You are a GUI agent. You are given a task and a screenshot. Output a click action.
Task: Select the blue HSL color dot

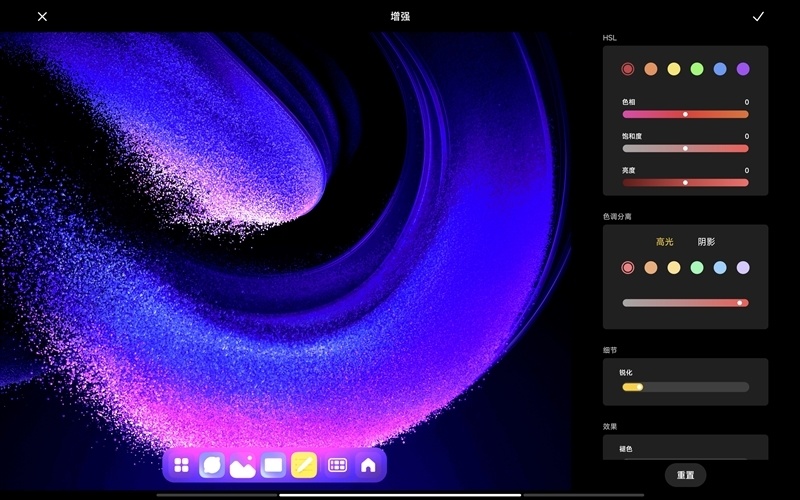coord(720,69)
